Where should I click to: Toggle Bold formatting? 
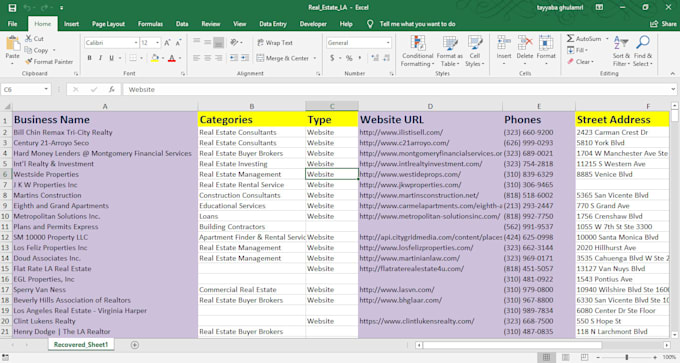pos(90,58)
